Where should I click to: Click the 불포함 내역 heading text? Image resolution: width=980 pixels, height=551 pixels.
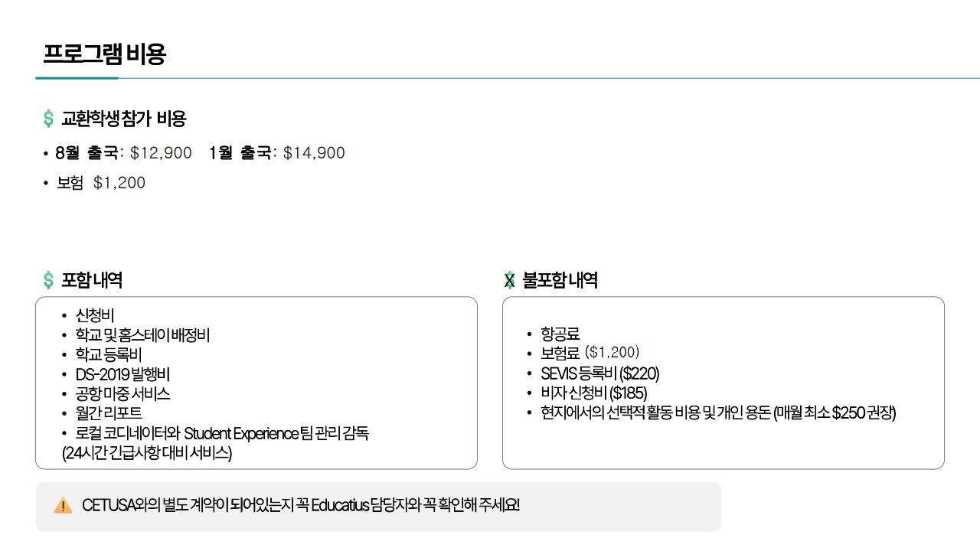tap(560, 280)
